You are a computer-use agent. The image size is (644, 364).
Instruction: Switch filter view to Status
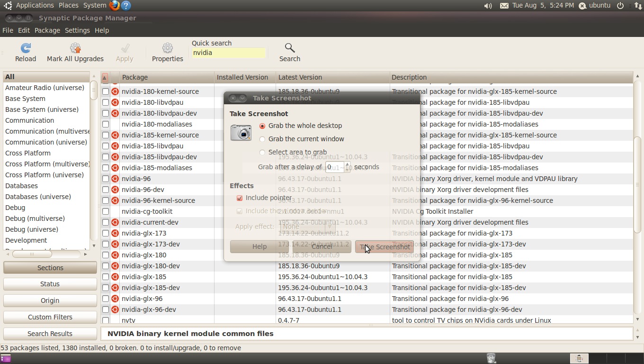[x=50, y=284]
